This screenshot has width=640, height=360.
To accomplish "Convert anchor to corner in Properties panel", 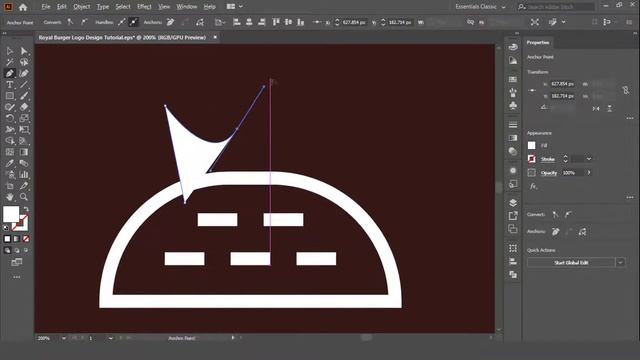I will tap(555, 214).
